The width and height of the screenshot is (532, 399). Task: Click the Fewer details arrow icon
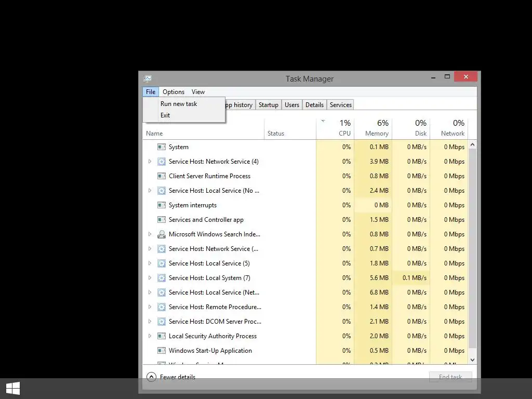[151, 377]
